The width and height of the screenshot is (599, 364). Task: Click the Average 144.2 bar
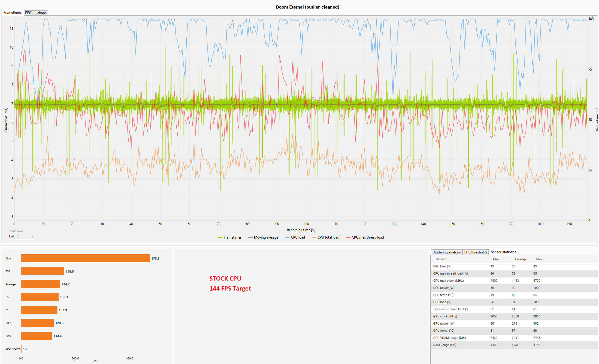[41, 284]
